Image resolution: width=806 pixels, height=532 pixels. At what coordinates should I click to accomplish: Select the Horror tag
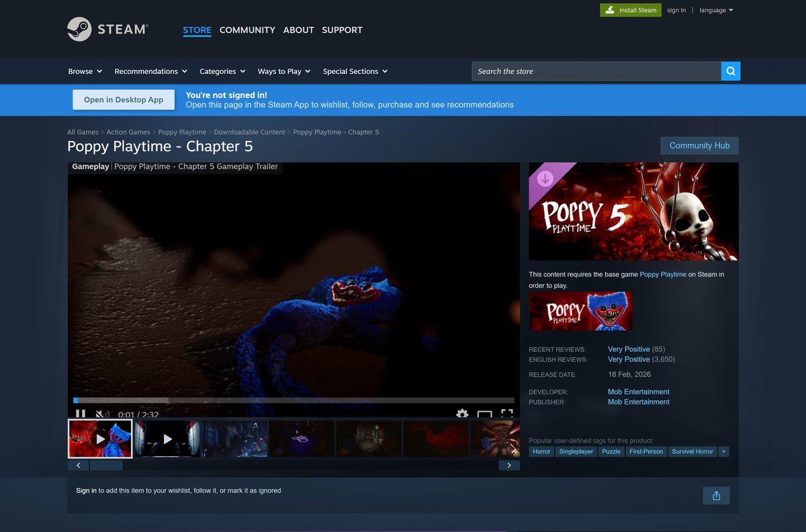[541, 451]
